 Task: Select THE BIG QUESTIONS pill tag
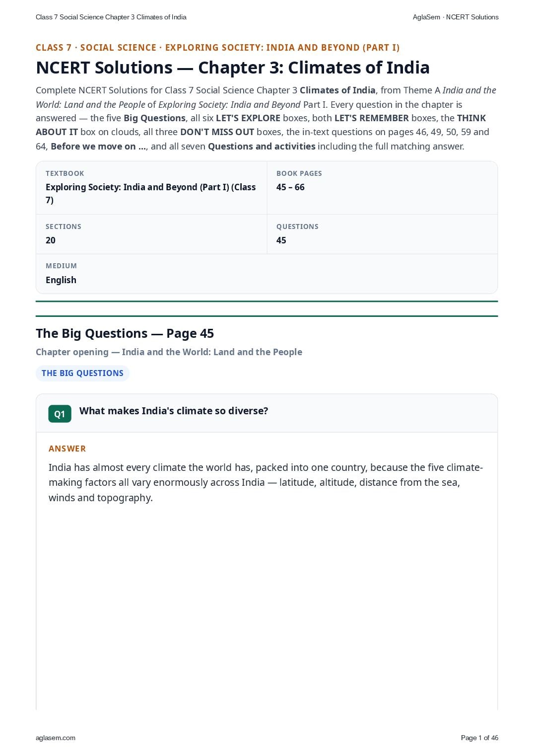[82, 373]
